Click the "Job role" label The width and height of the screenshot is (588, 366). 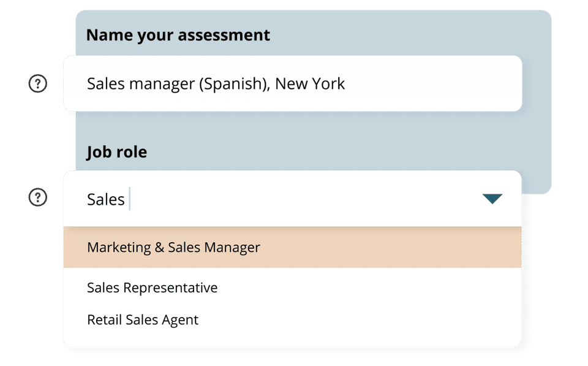116,151
